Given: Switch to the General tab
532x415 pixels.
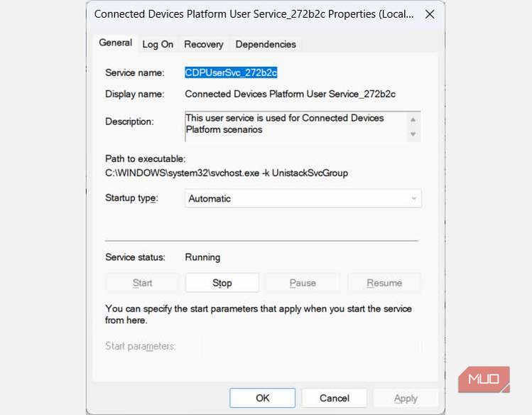Looking at the screenshot, I should [115, 43].
